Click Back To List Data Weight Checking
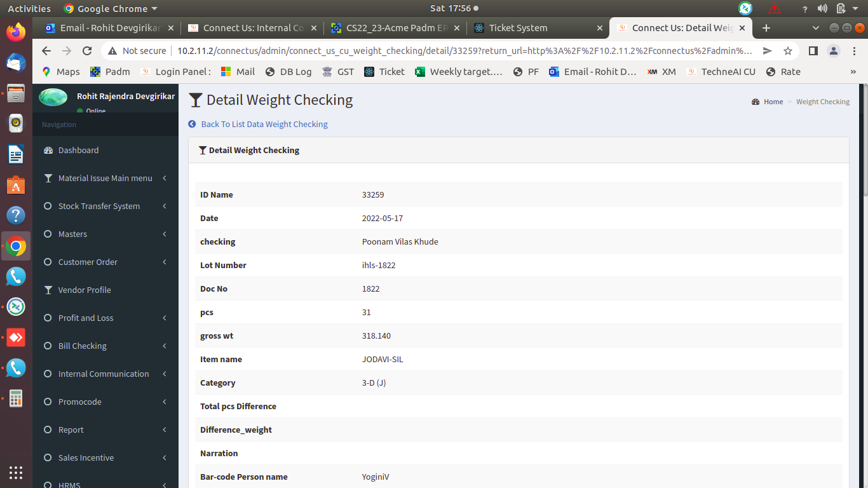Viewport: 868px width, 488px height. pyautogui.click(x=264, y=124)
